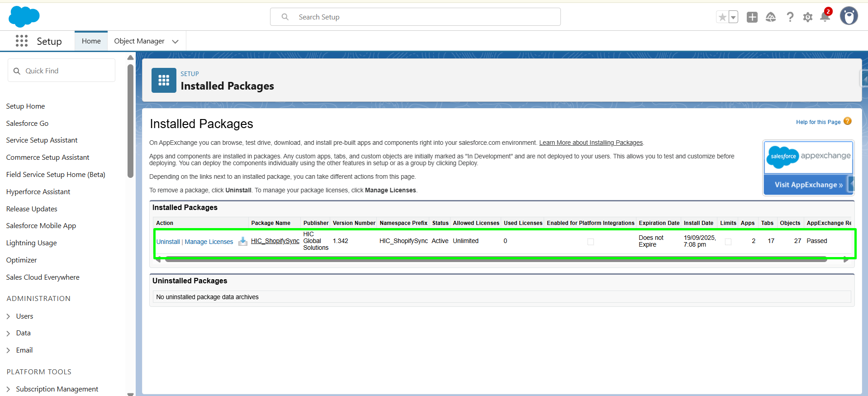This screenshot has width=868, height=396.
Task: Click the magnifier icon in Search Setup
Action: [x=285, y=17]
